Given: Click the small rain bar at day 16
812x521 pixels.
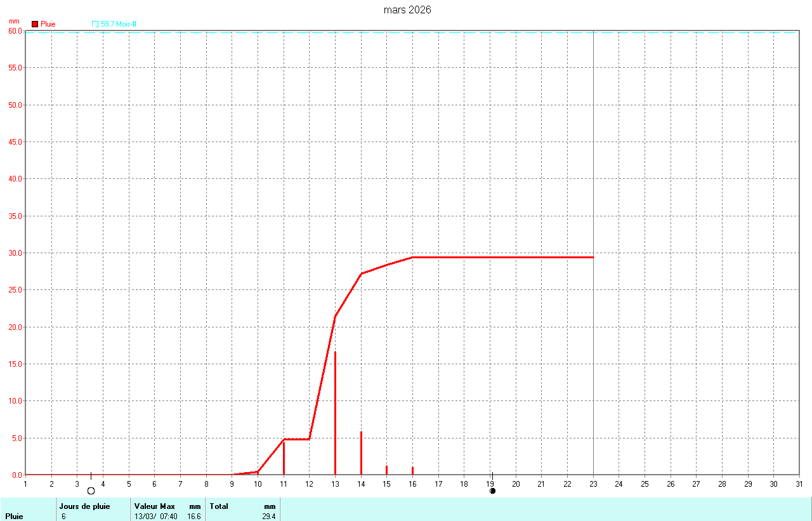Looking at the screenshot, I should pos(412,471).
